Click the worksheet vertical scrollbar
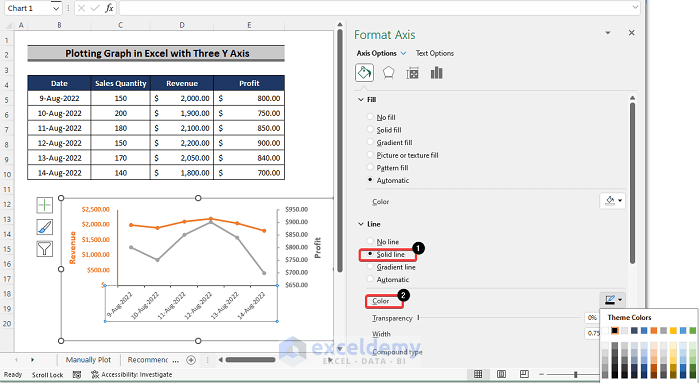Image resolution: width=700 pixels, height=383 pixels. pyautogui.click(x=340, y=151)
